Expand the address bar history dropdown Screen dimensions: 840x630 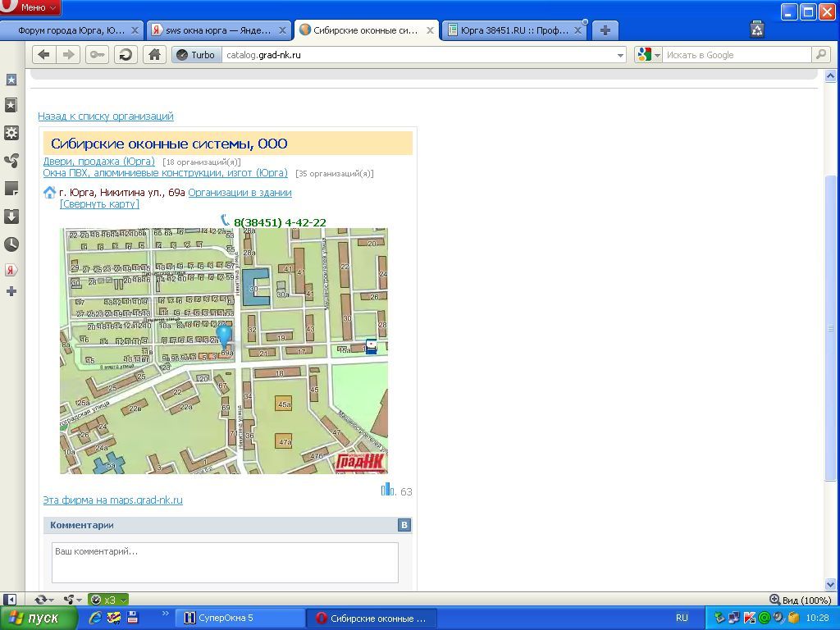pos(620,55)
